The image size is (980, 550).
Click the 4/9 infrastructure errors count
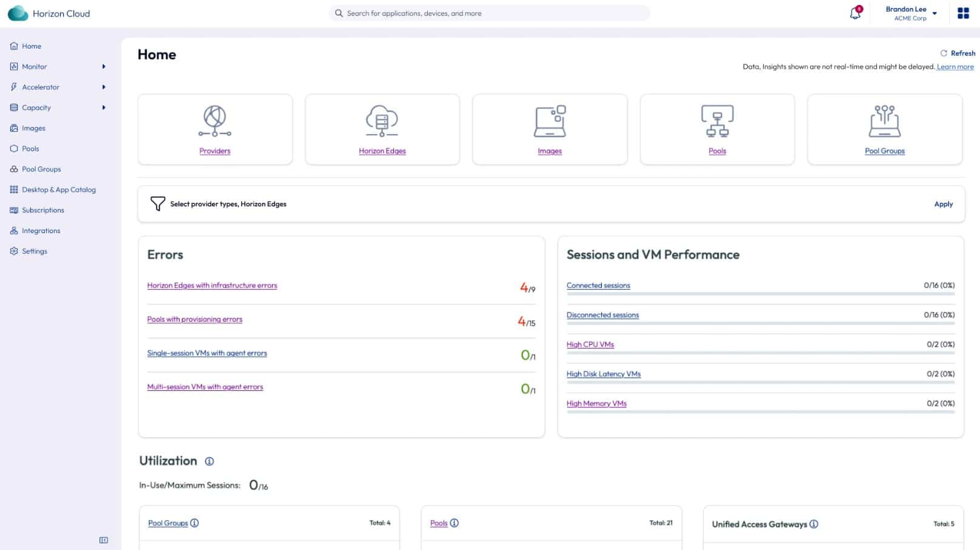[x=527, y=288]
